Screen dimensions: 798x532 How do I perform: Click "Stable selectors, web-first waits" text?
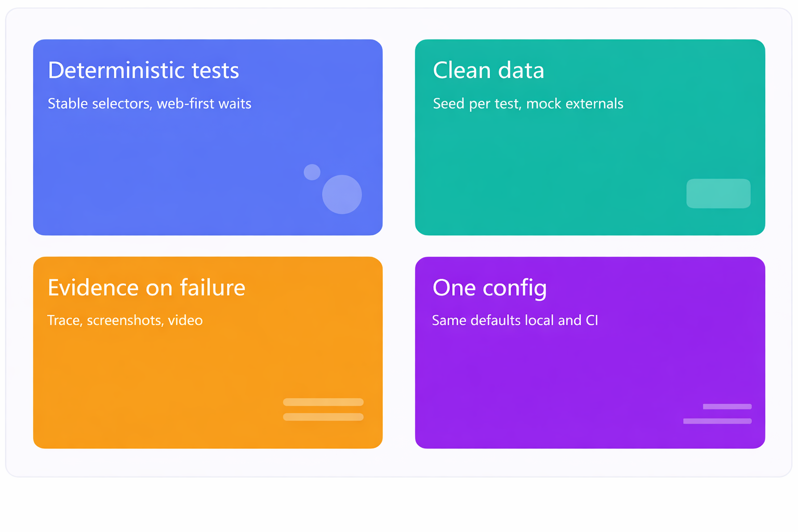click(150, 104)
